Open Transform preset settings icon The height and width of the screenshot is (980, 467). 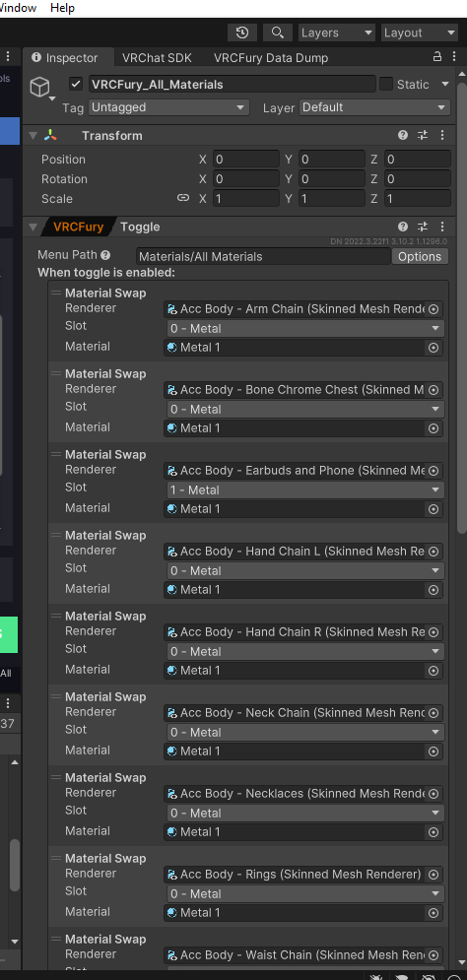point(423,135)
